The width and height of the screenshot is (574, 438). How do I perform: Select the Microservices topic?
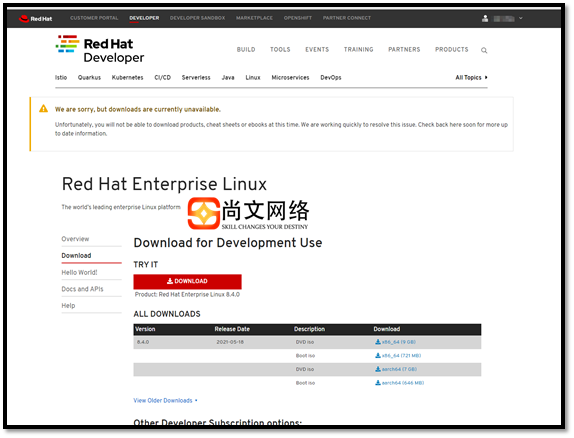[x=290, y=78]
